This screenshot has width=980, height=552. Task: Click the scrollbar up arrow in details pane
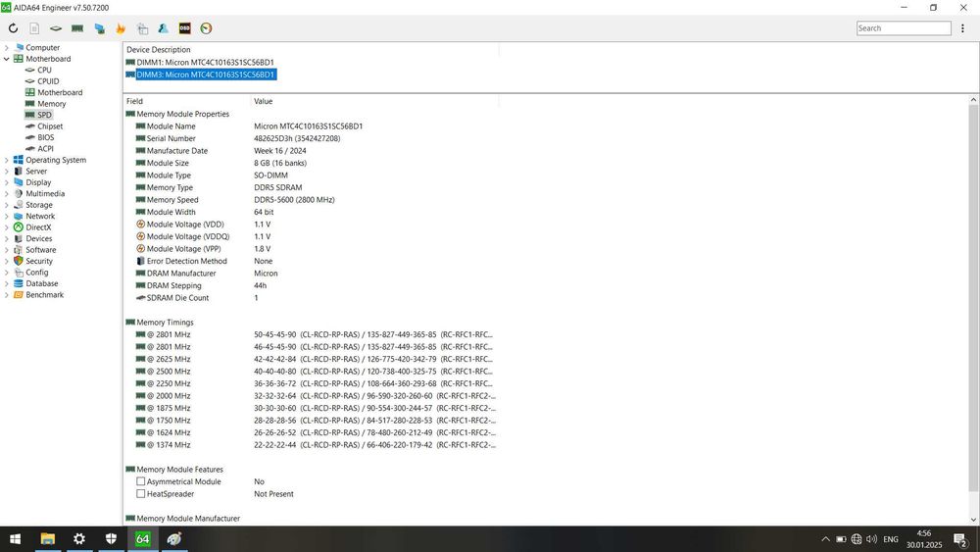974,100
